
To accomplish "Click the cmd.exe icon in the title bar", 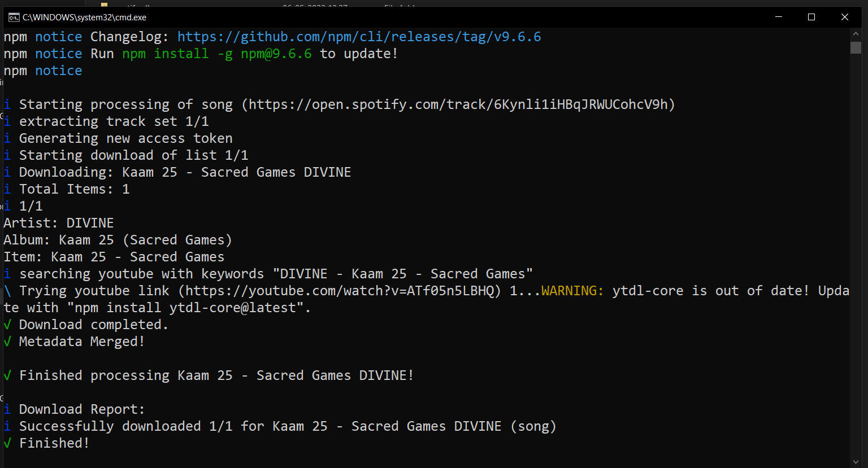I will click(14, 17).
